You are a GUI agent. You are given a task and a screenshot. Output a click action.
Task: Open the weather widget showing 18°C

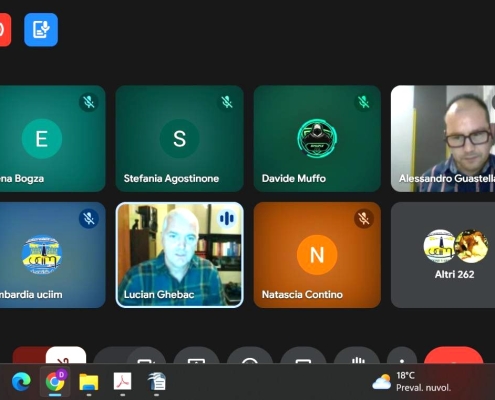coord(412,382)
